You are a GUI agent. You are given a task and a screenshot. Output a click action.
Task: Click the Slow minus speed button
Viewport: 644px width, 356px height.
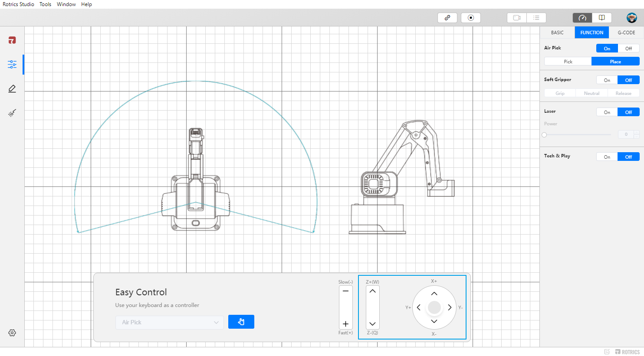345,291
